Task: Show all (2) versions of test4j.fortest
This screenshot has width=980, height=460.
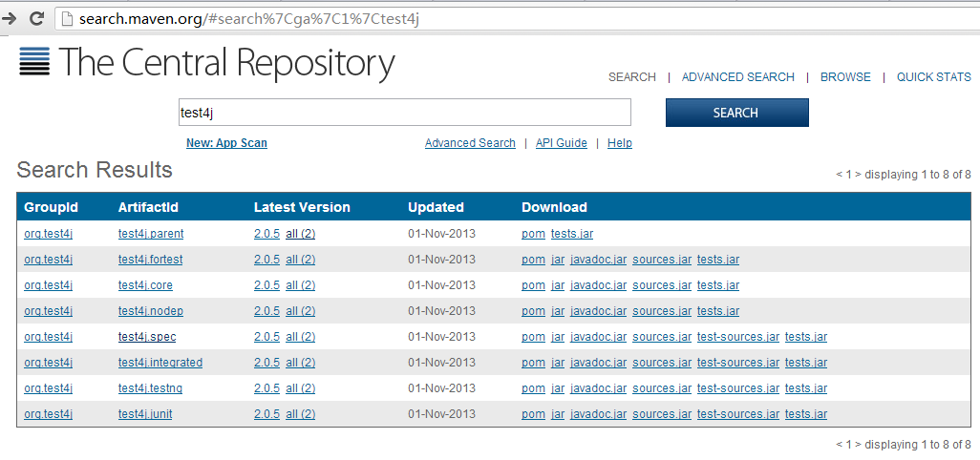Action: point(300,260)
